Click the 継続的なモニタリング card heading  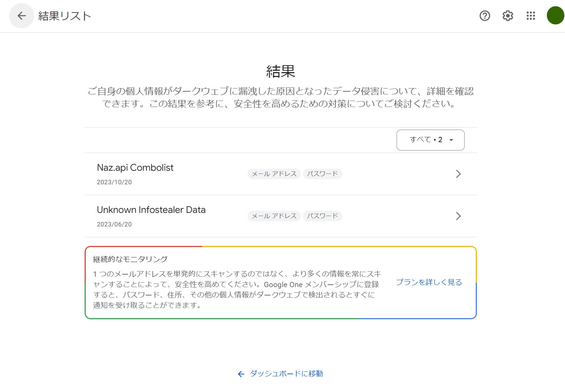click(x=130, y=259)
